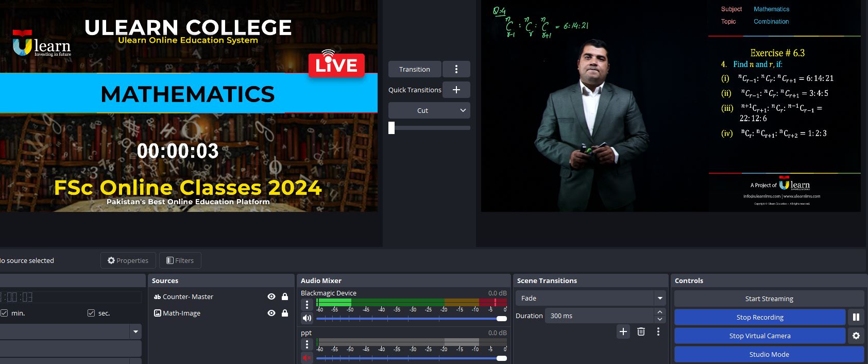Expand the Cut quick transition dropdown
This screenshot has height=364, width=868.
click(x=429, y=110)
